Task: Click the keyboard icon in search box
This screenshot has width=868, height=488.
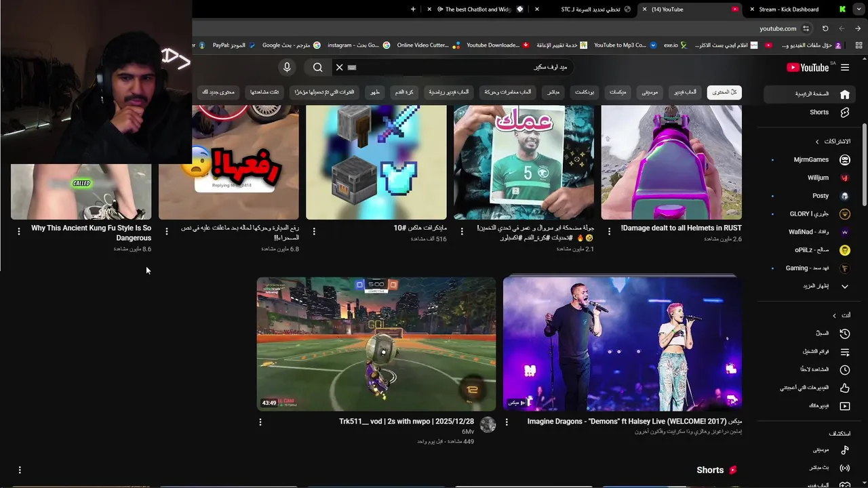Action: click(352, 67)
